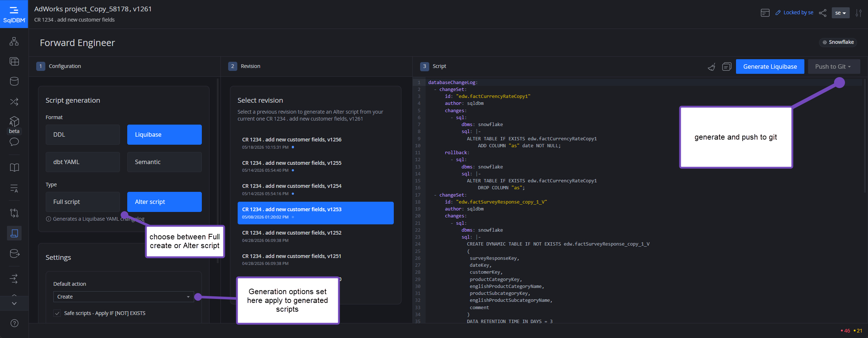Open the settings sliders icon
Screen dimensions: 868x338
[x=858, y=13]
